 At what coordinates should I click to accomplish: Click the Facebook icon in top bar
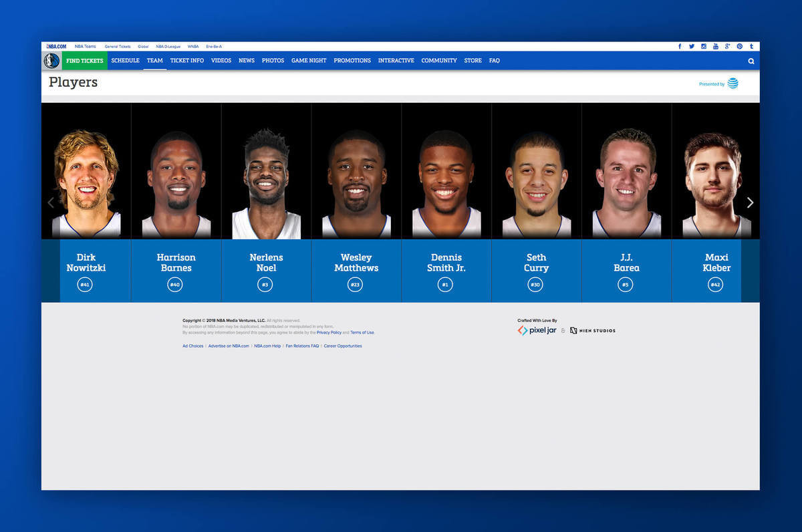680,47
